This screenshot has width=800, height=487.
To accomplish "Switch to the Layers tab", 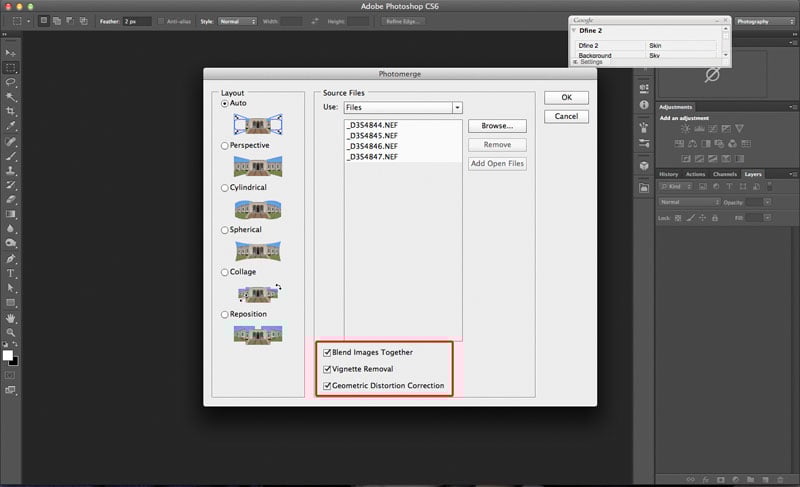I will click(x=753, y=174).
